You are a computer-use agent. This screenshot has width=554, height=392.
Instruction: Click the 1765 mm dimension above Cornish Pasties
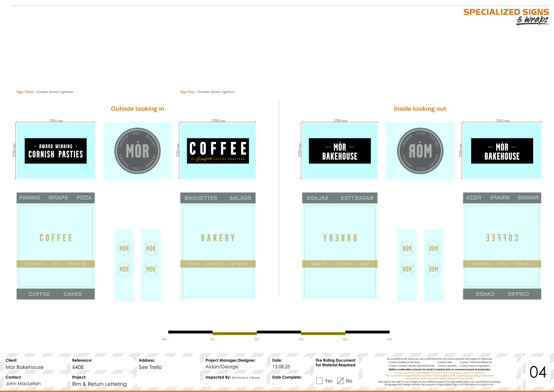pyautogui.click(x=56, y=121)
